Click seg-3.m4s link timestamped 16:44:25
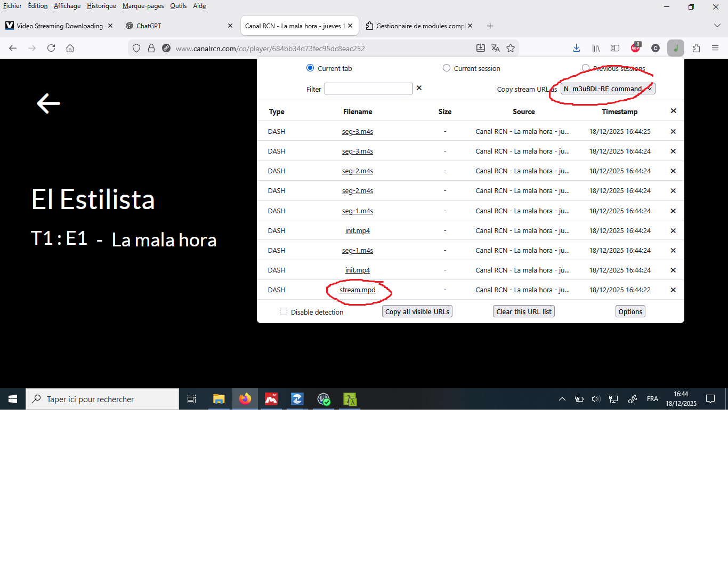 (x=358, y=132)
